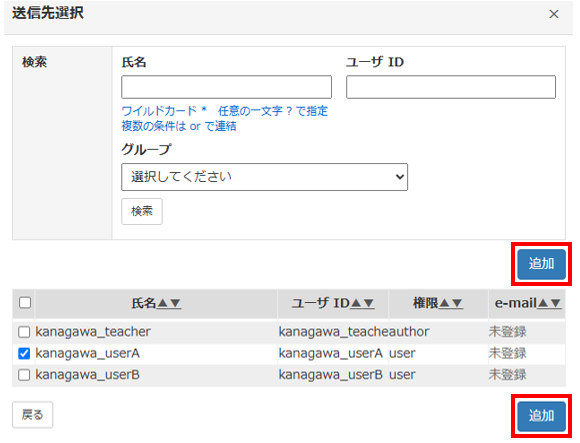
Task: Click the user 権限 cell for kanagawa_userA
Action: pyautogui.click(x=402, y=354)
